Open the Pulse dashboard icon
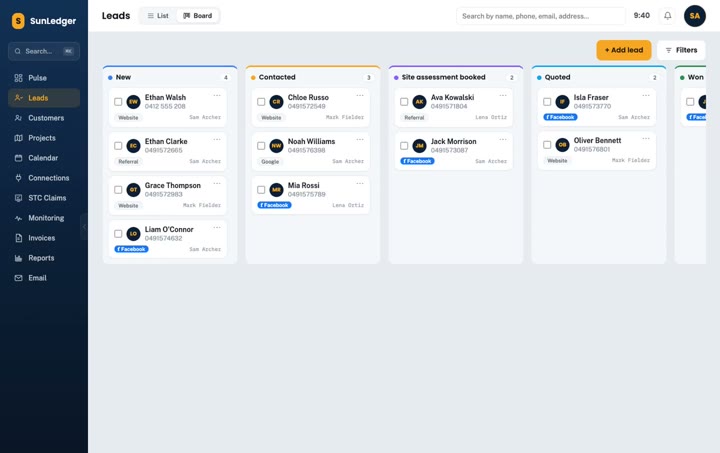Viewport: 720px width, 453px height. click(18, 78)
